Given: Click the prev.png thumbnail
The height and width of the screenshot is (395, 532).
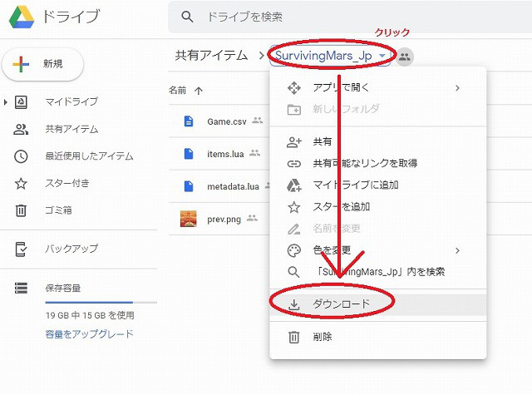Looking at the screenshot, I should 189,219.
